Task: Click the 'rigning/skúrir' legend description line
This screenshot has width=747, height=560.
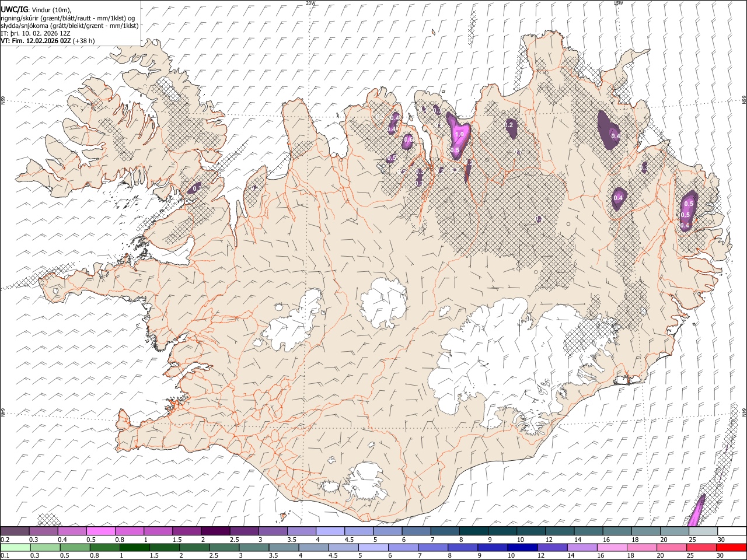Action: click(68, 17)
